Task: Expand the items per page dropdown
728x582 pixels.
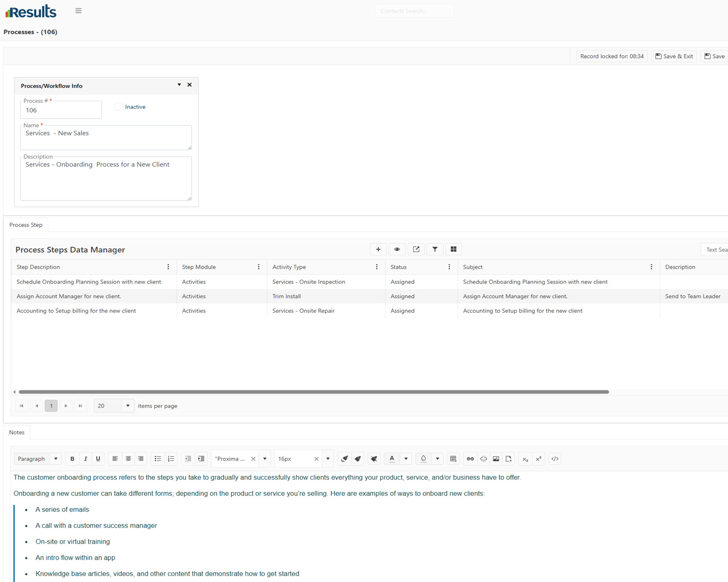Action: point(128,406)
